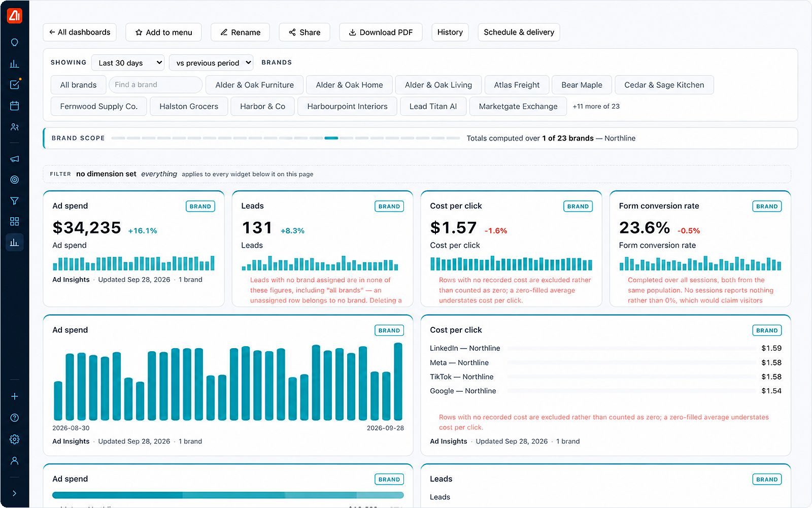Toggle the Alder & Oak Furniture brand
The image size is (812, 508).
[254, 85]
